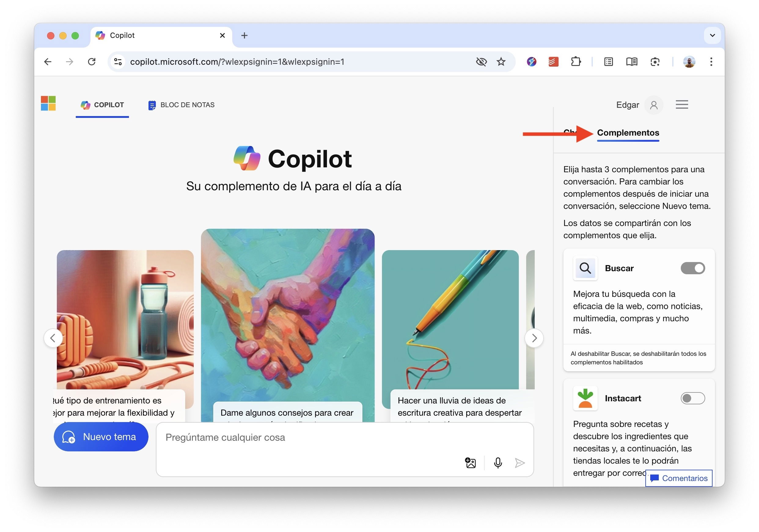The height and width of the screenshot is (532, 759).
Task: Select the colorful pen suggestion image
Action: pyautogui.click(x=450, y=319)
